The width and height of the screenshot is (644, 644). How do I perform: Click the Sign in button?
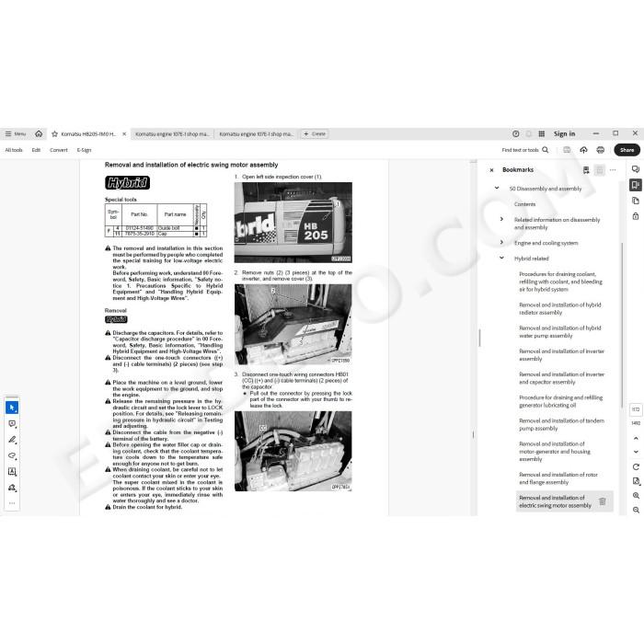point(564,134)
